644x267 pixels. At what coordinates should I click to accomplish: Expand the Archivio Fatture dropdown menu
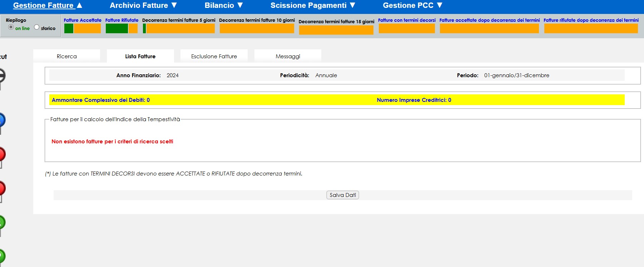click(x=143, y=5)
